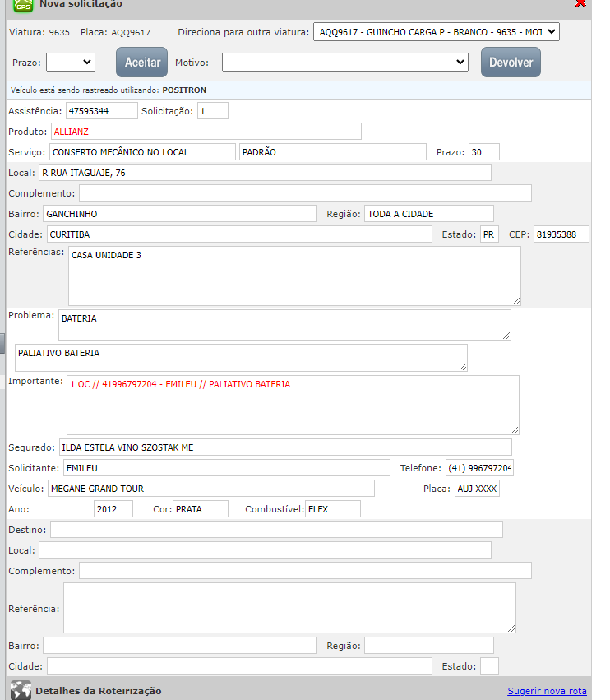
Task: Close the Nova solicitação dialog
Action: (580, 4)
